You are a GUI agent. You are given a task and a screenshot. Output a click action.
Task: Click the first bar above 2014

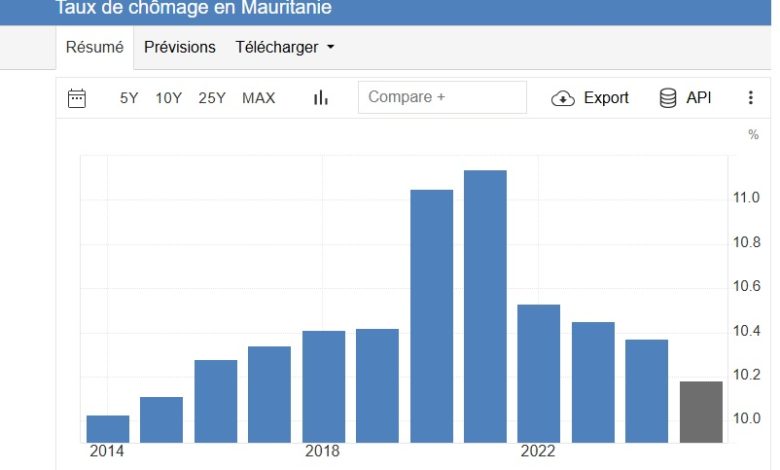coord(108,428)
